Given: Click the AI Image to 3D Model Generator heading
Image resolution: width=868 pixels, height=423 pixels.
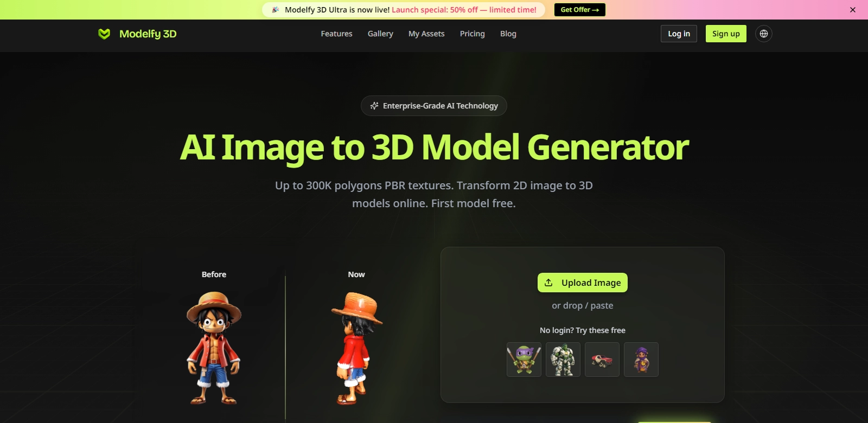Looking at the screenshot, I should [x=434, y=147].
